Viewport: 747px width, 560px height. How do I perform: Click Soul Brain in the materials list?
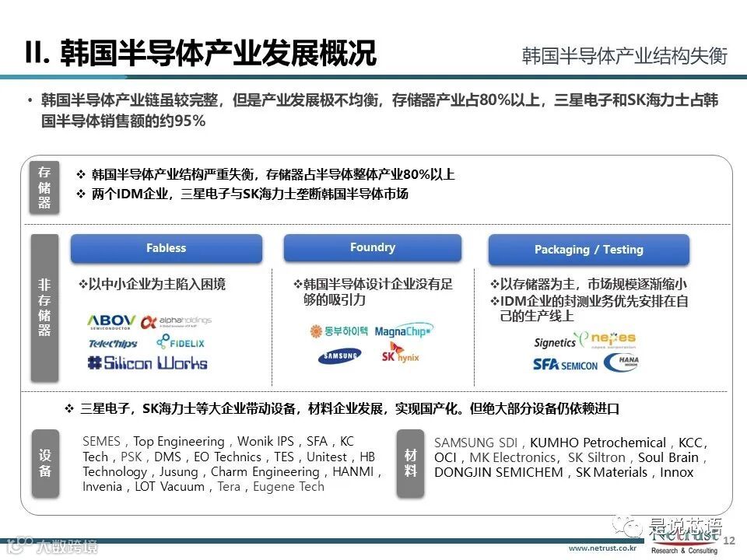[668, 457]
